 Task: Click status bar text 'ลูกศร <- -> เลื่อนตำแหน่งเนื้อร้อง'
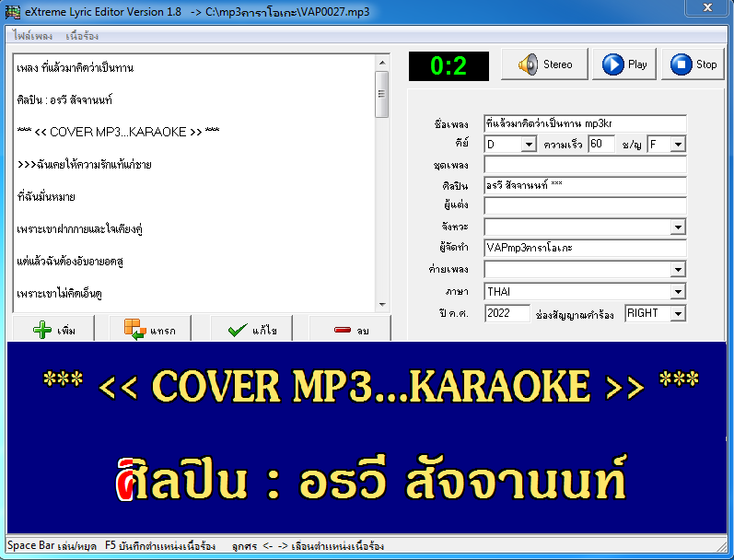click(308, 546)
